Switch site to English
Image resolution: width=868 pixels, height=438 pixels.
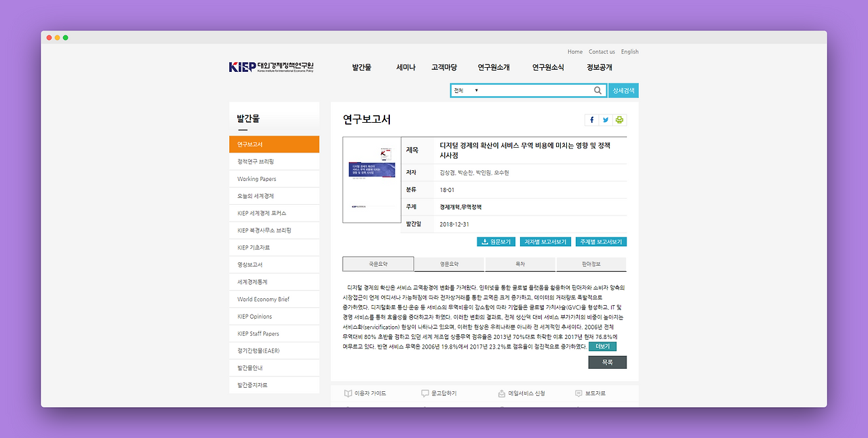point(630,52)
